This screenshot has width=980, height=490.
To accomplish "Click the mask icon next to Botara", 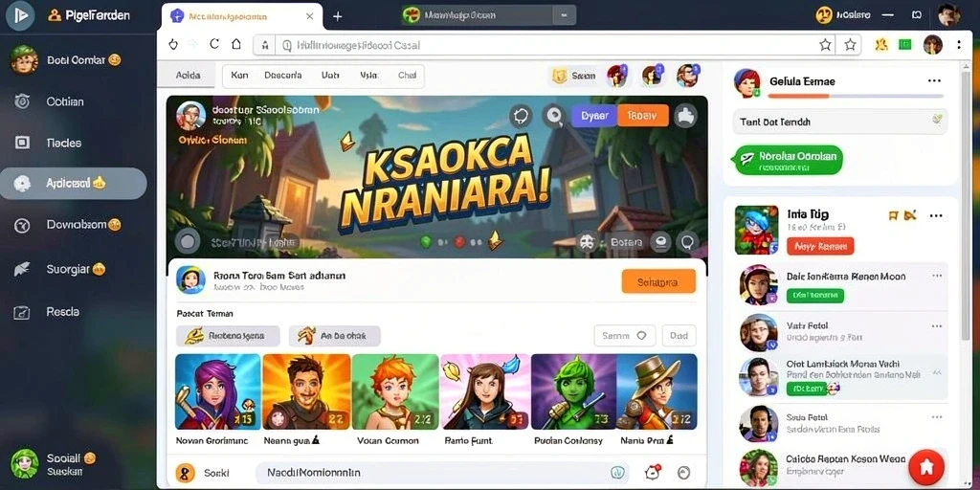I will (587, 242).
